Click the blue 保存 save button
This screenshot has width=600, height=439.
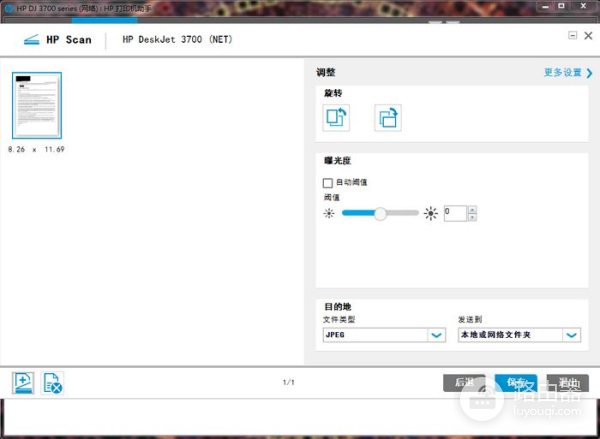(516, 383)
